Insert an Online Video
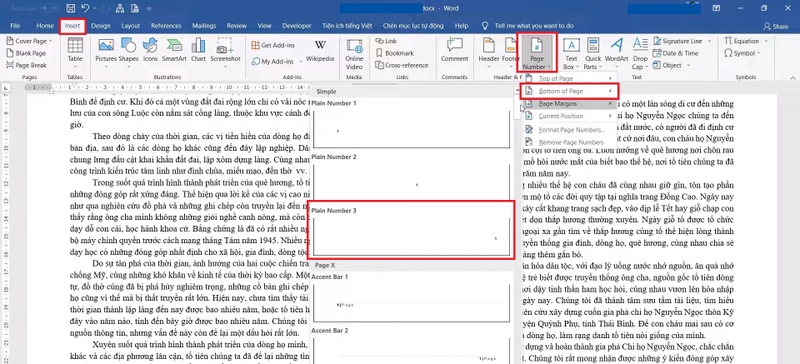The height and width of the screenshot is (364, 800). tap(354, 55)
